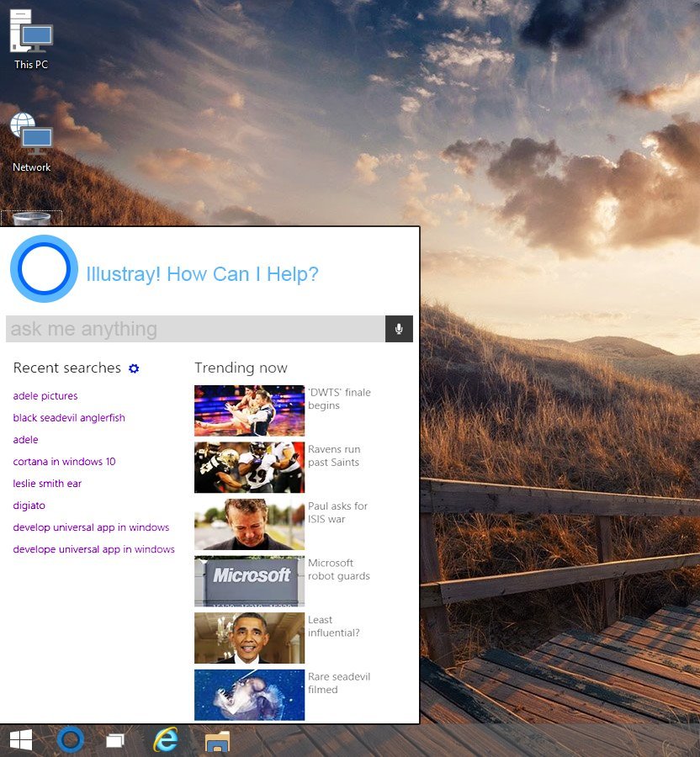Click 'Illustray! How Can I Help?' greeting
Screen dimensions: 700x757
[x=202, y=274]
